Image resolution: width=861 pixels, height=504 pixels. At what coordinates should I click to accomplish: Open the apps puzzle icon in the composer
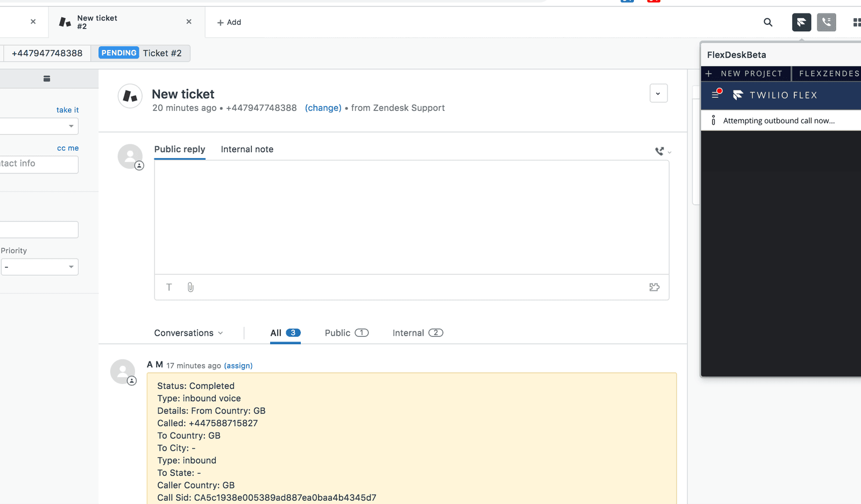[654, 287]
